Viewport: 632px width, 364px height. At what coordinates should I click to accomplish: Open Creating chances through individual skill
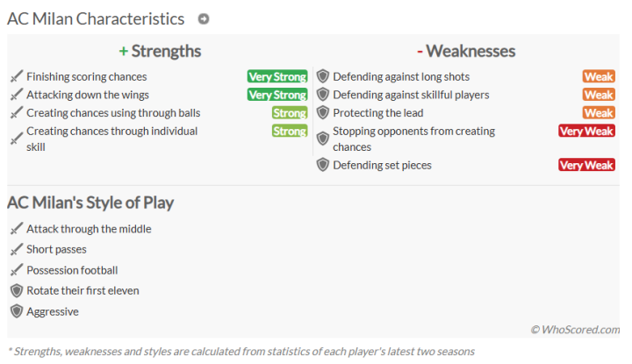coord(114,139)
